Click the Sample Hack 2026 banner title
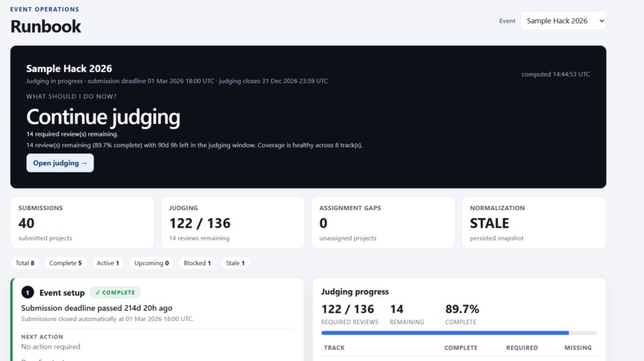Screen dimensions: 644x361 [x=69, y=69]
